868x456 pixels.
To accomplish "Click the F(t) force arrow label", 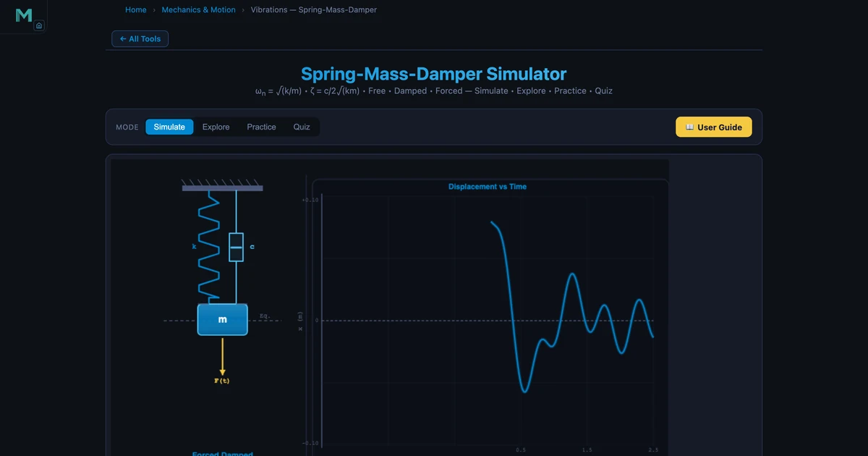I will [x=222, y=381].
